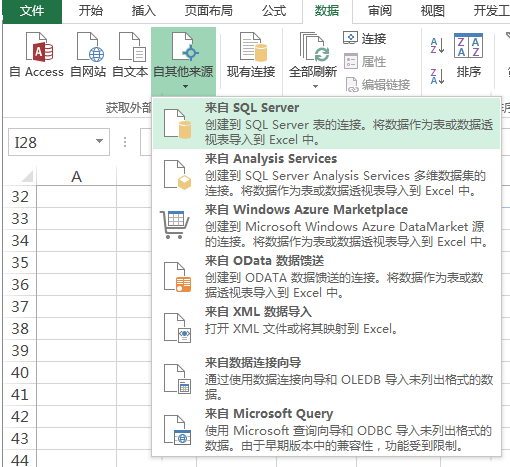This screenshot has width=510, height=467.
Task: Switch to the 公式 ribbon tab
Action: (274, 11)
